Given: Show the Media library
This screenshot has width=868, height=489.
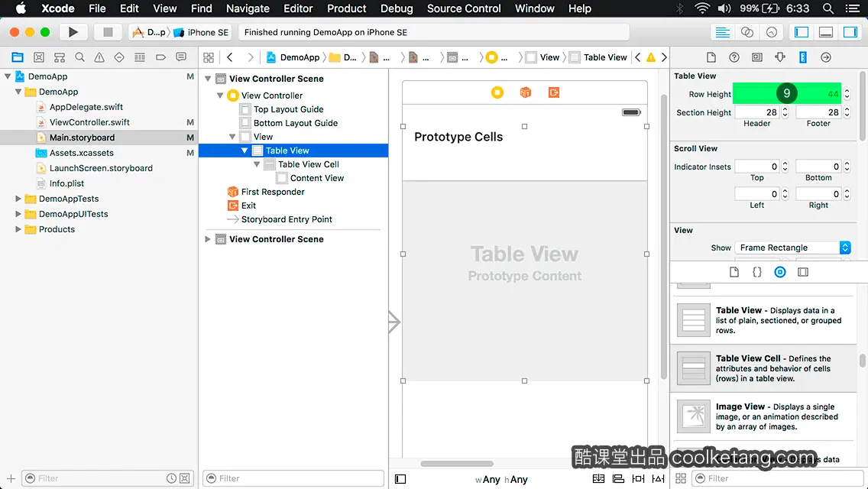Looking at the screenshot, I should click(803, 272).
